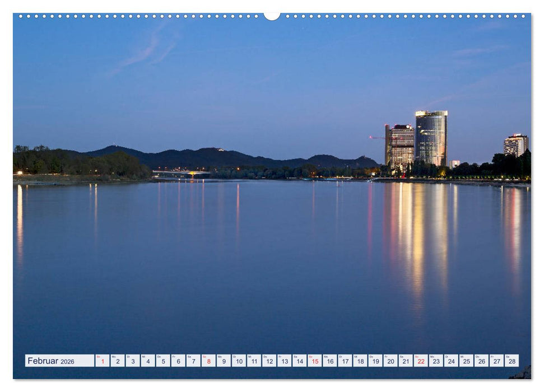Image resolution: width=544 pixels, height=392 pixels.
Task: Select date cell 1 marked in red
Action: click(103, 361)
